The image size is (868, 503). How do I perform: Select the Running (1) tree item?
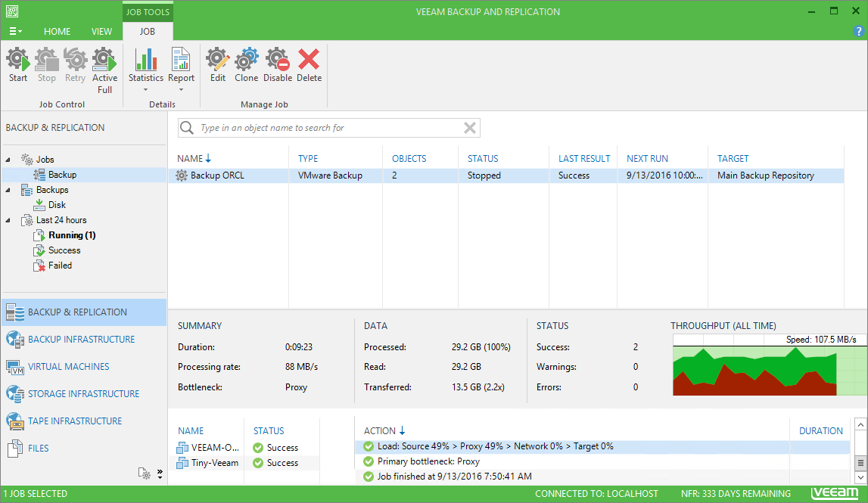click(x=71, y=235)
